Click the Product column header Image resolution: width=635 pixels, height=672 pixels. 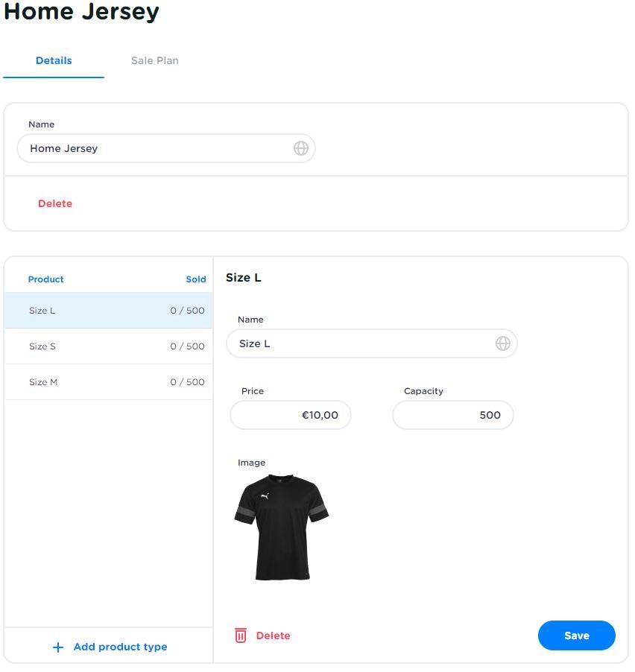point(45,279)
